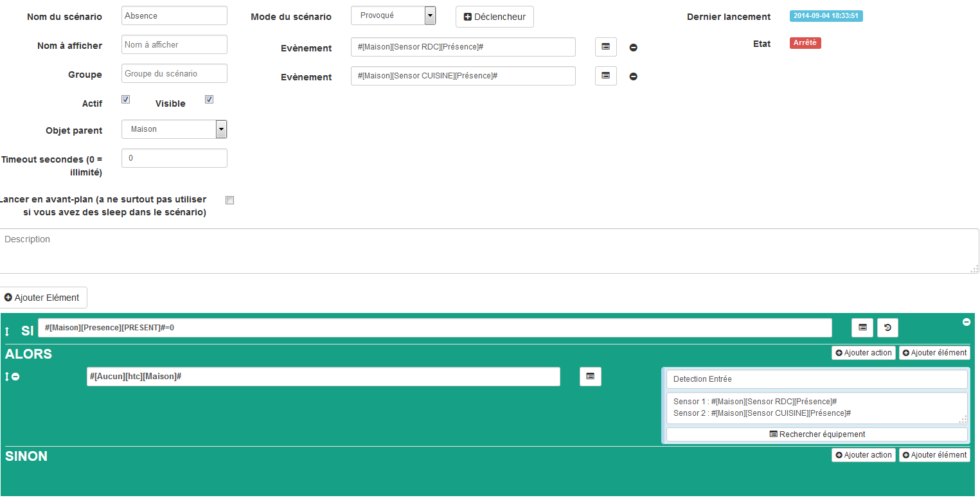This screenshot has width=980, height=500.
Task: Edit the SI condition expression field
Action: click(x=435, y=328)
